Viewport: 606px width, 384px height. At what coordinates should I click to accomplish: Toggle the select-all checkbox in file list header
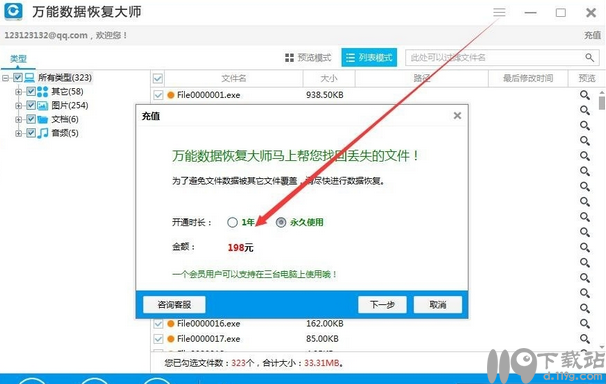pos(158,78)
